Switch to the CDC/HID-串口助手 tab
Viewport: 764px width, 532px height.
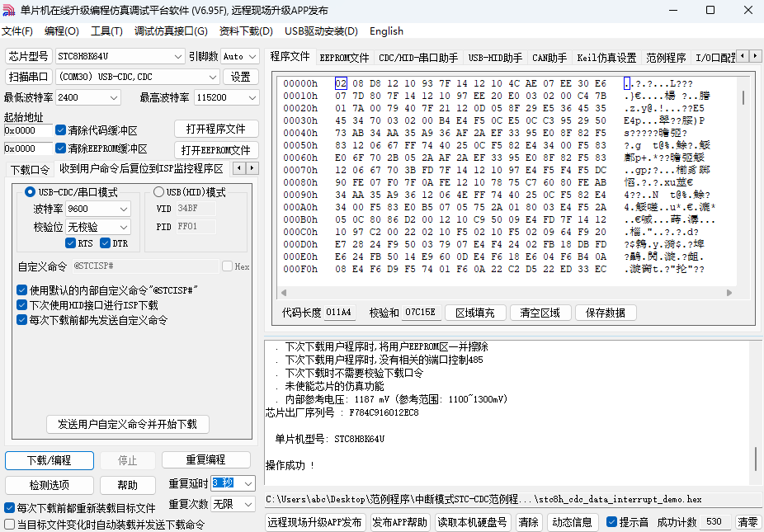418,58
